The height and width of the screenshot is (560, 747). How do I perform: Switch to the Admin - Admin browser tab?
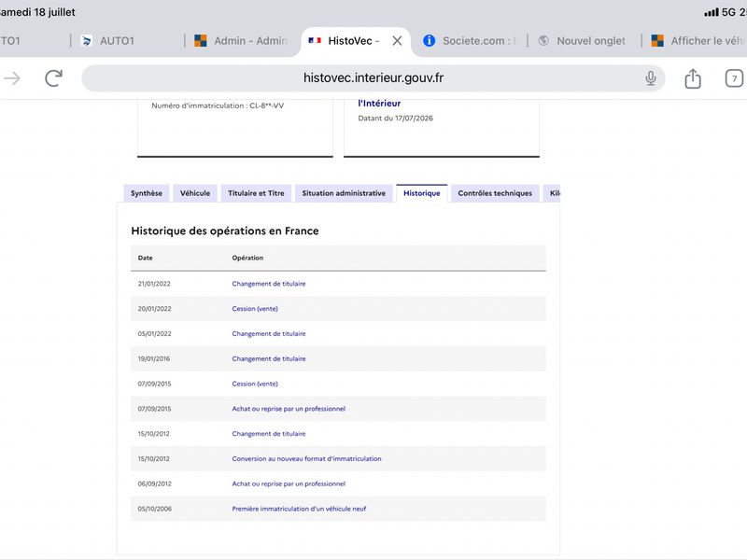241,41
